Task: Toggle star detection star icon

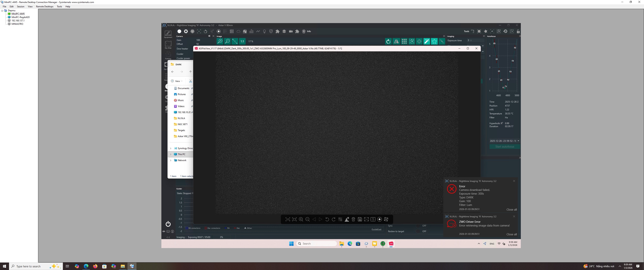Action: [434, 42]
